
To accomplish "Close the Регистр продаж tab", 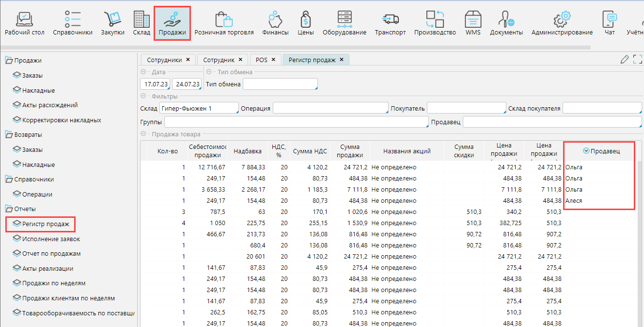I will 342,60.
